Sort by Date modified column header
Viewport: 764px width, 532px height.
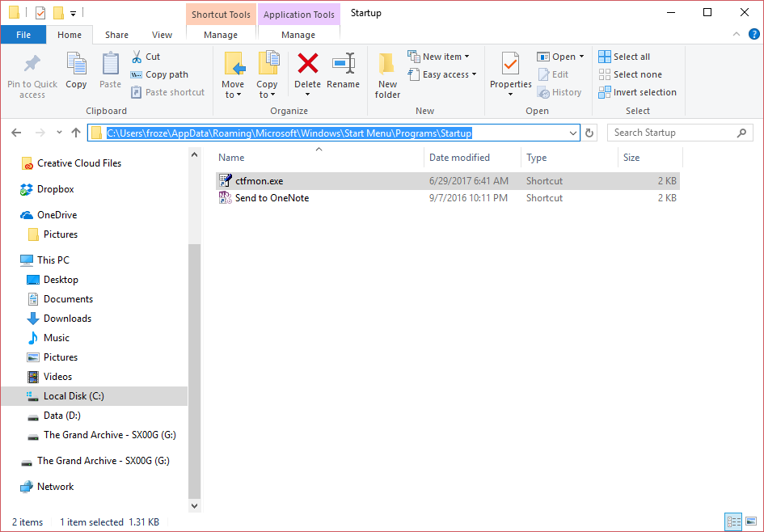472,158
